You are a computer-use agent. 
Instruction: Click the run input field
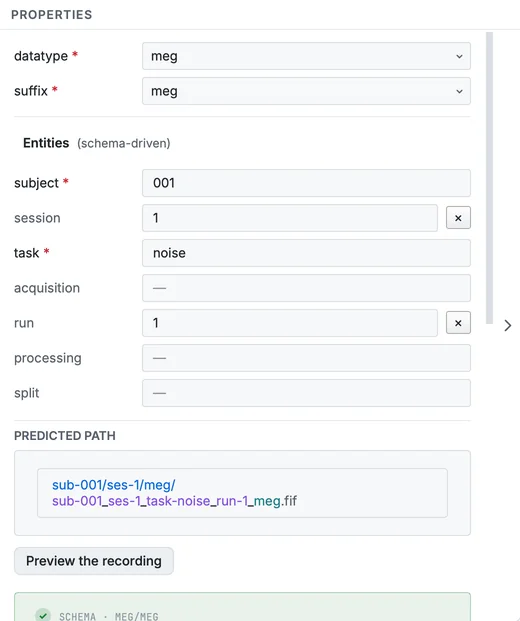pyautogui.click(x=290, y=323)
